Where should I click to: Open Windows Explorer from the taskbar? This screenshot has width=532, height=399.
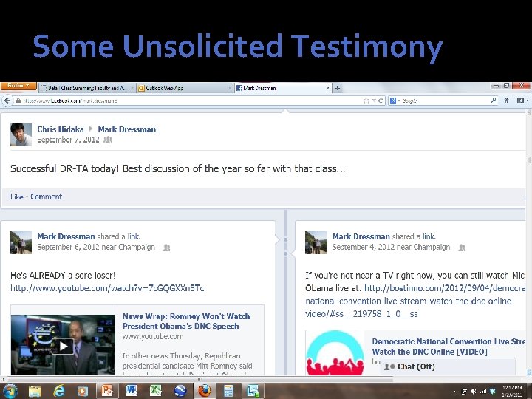(35, 391)
